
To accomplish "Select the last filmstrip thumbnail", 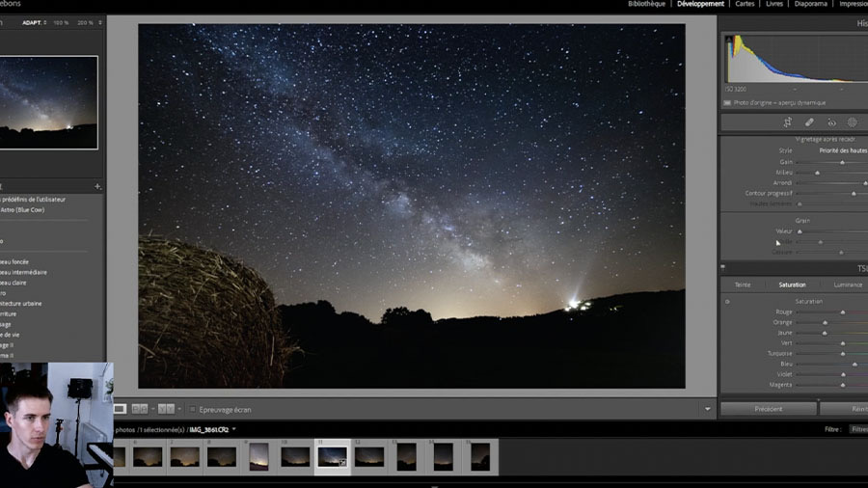I will [480, 457].
